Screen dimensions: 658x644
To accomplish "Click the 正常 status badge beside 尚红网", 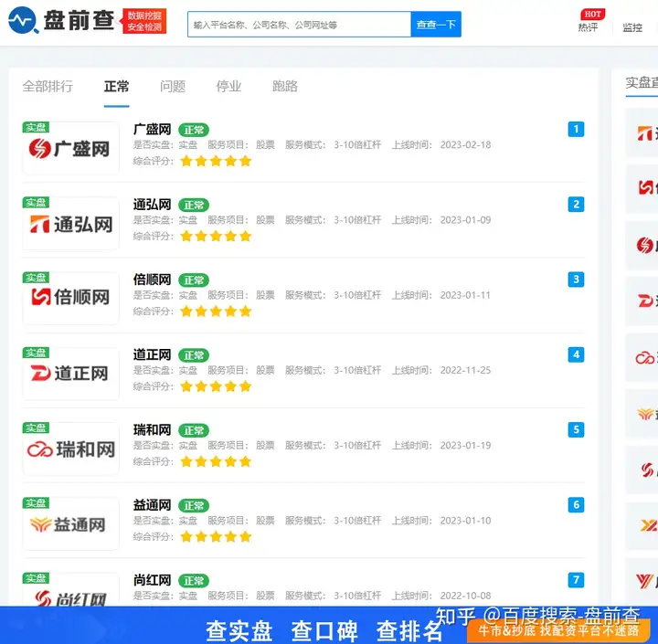I will 194,581.
